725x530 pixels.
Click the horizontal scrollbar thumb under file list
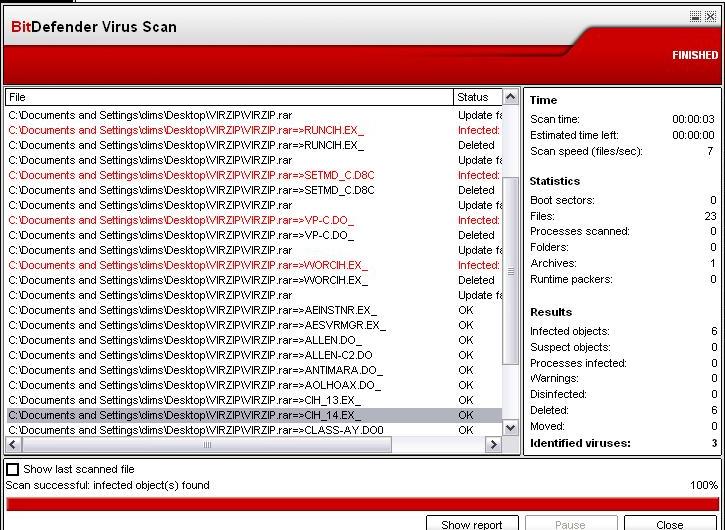point(207,444)
